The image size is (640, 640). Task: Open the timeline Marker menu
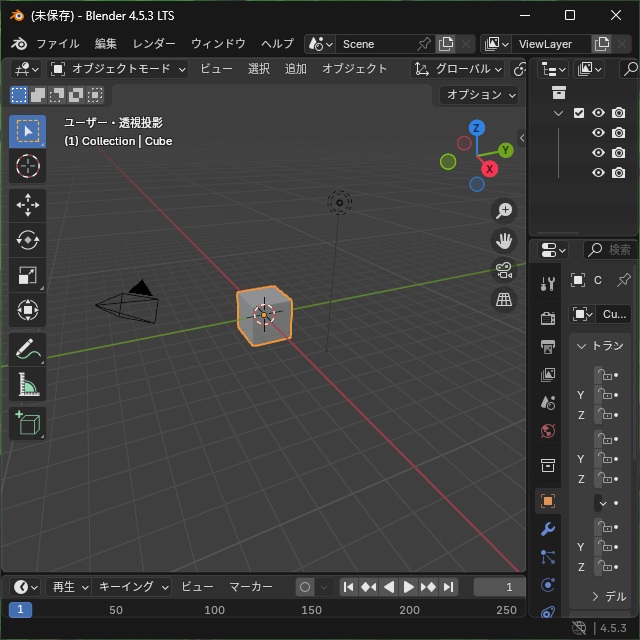[x=251, y=587]
